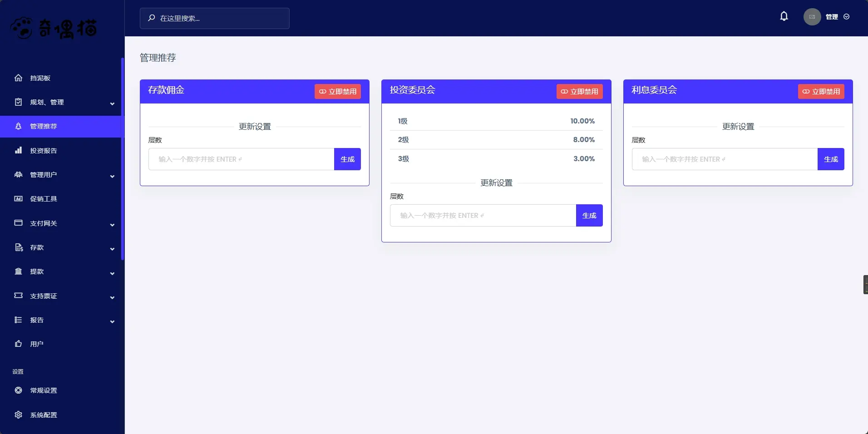This screenshot has width=868, height=434.
Task: Click the 奇偶猫 logo
Action: 53,28
